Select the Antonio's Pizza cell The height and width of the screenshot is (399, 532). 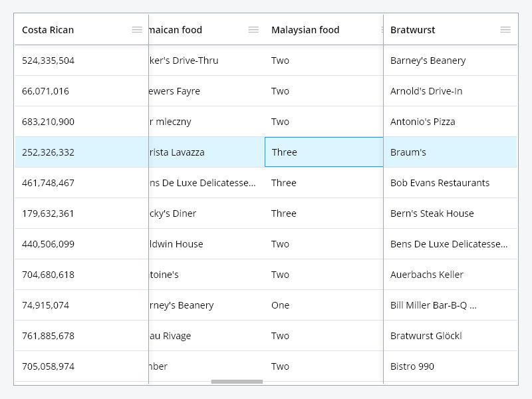[450, 122]
